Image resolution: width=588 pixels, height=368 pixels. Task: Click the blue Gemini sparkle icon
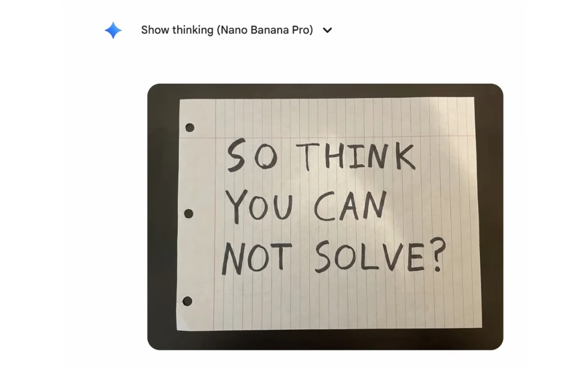[113, 30]
